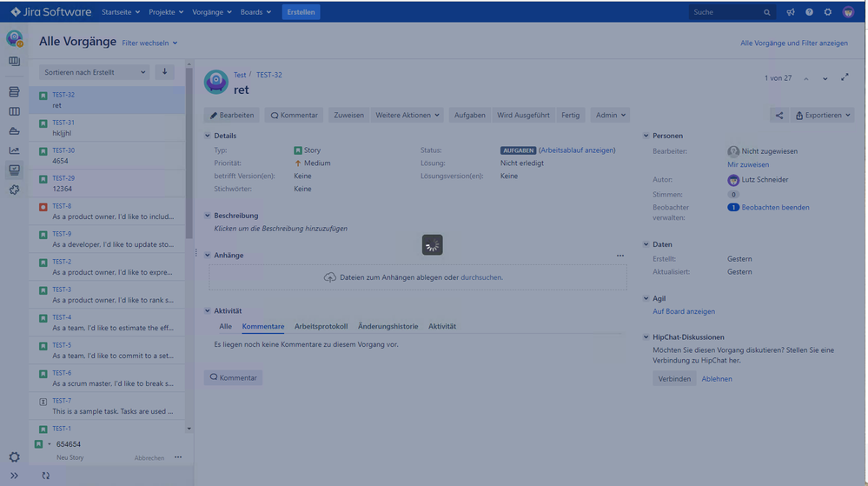Open the releases ship icon in sidebar
The height and width of the screenshot is (486, 868).
point(15,131)
